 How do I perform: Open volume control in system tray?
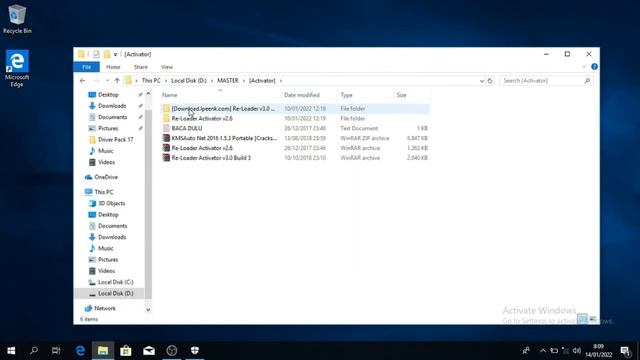[x=577, y=351]
